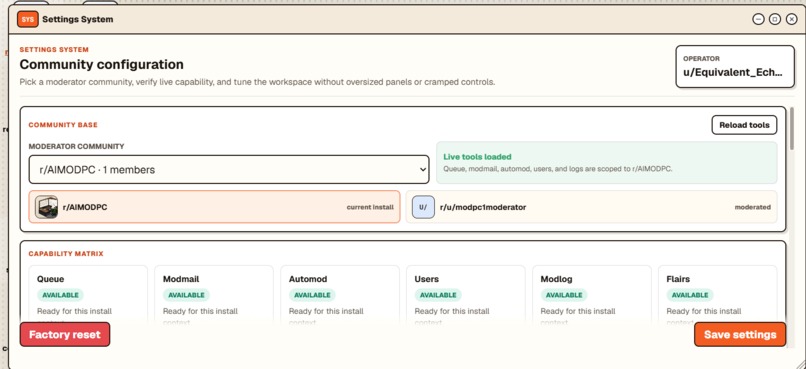Click the AVAILABLE badge under Automod
The height and width of the screenshot is (369, 806).
coord(312,295)
